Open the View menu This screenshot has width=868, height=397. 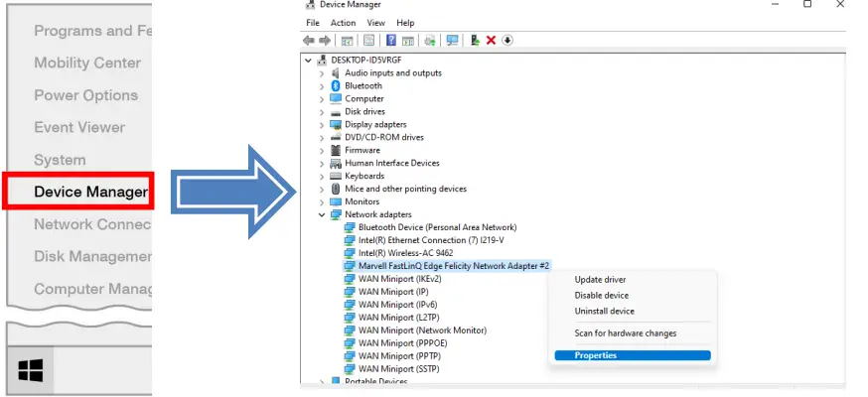[375, 23]
